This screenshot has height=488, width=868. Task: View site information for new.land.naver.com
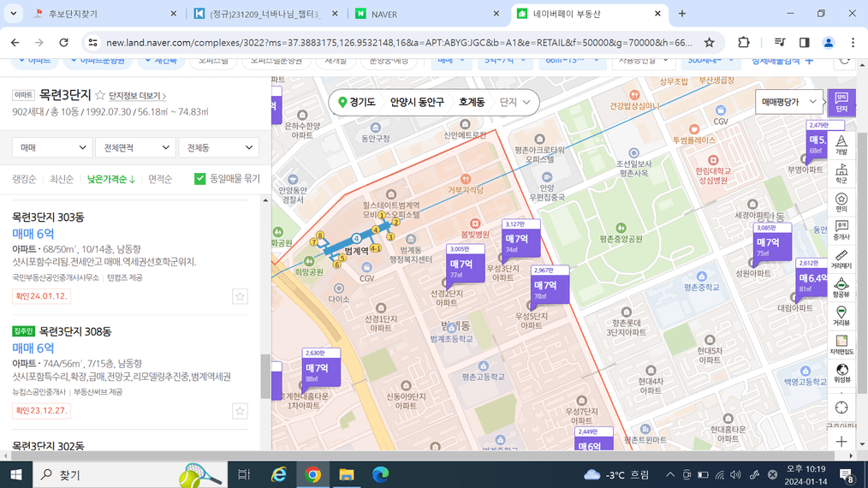pyautogui.click(x=93, y=43)
